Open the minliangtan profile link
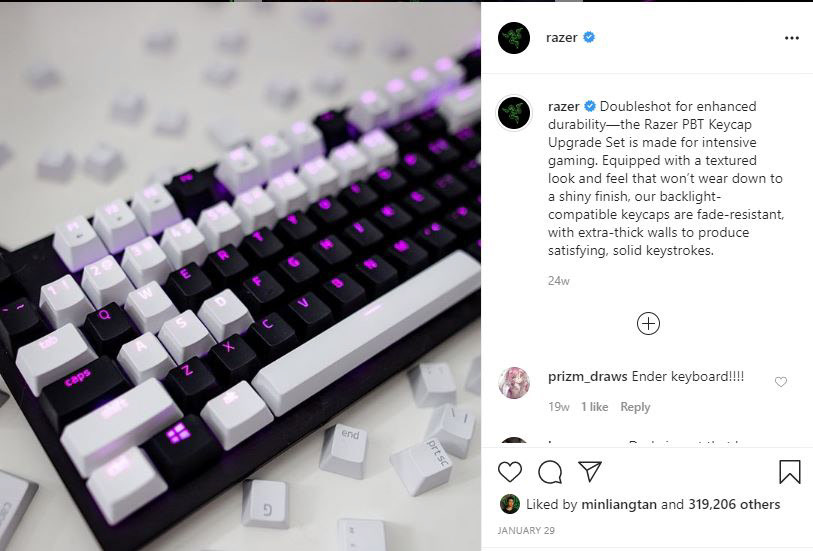This screenshot has height=551, width=813. 619,504
